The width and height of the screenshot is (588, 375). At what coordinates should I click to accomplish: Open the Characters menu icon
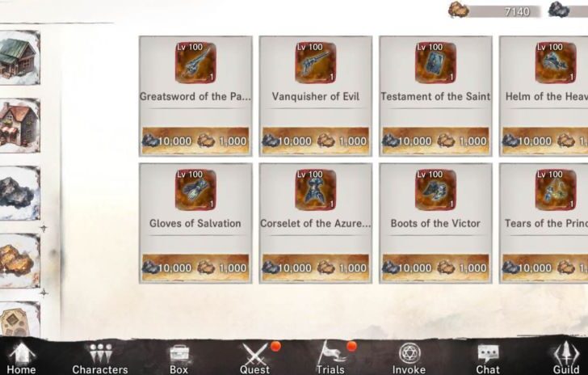(100, 359)
